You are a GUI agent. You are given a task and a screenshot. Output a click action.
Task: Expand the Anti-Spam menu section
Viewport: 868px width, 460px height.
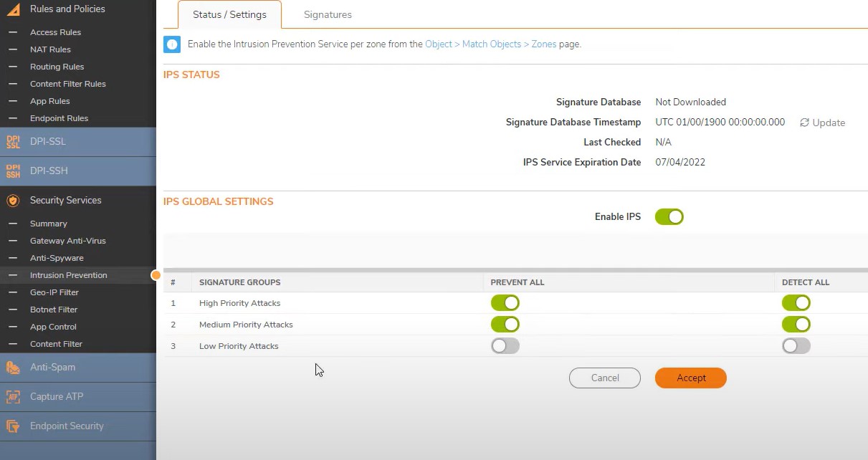(52, 368)
